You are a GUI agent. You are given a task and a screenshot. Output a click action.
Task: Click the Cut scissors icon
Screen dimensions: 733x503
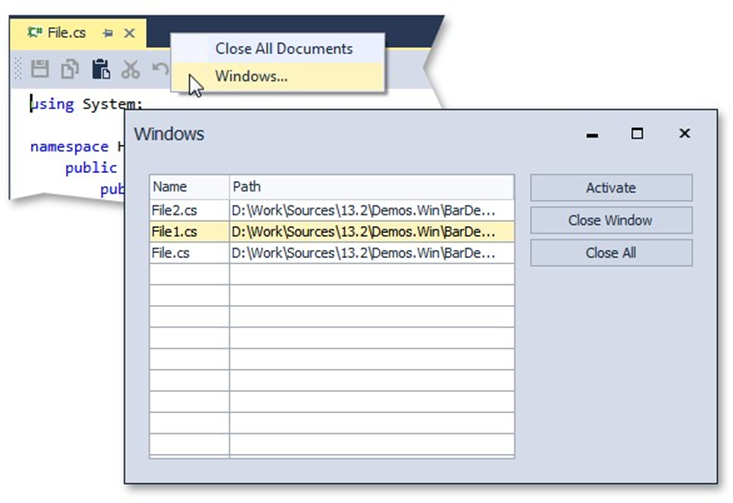pyautogui.click(x=130, y=69)
